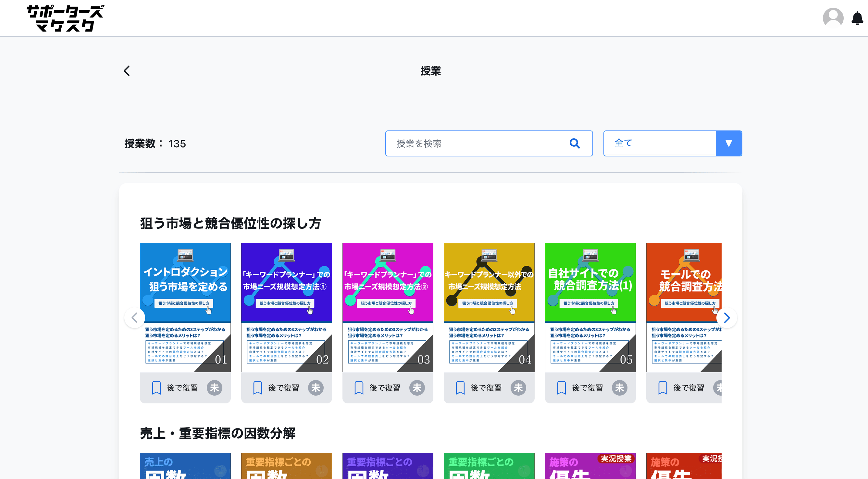Bookmark lesson 03 for later review
Viewport: 868px width, 479px height.
click(359, 388)
